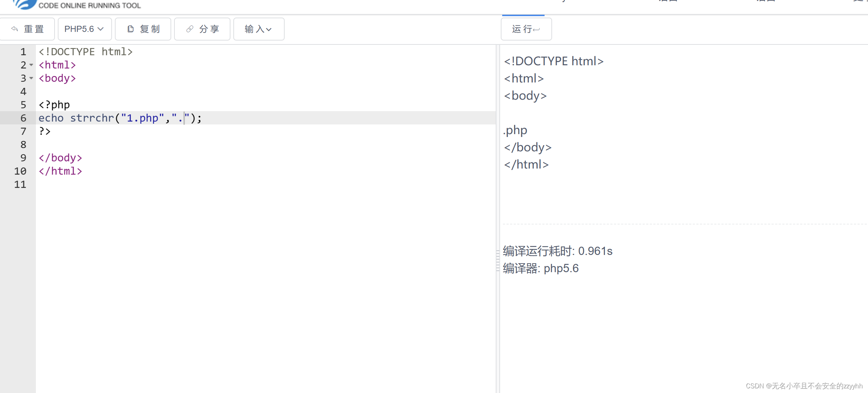Click the Code Online Running Tool logo
Viewport: 868px width, 393px height.
pos(77,5)
